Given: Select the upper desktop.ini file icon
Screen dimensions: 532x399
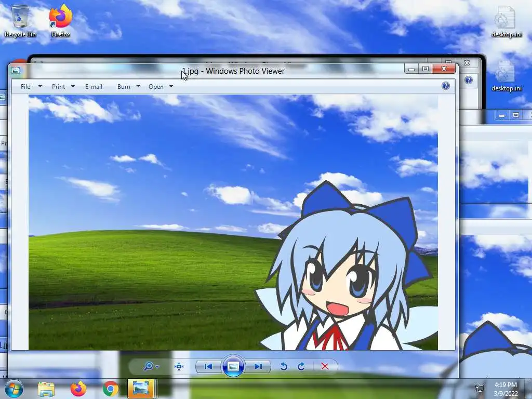Looking at the screenshot, I should (506, 21).
